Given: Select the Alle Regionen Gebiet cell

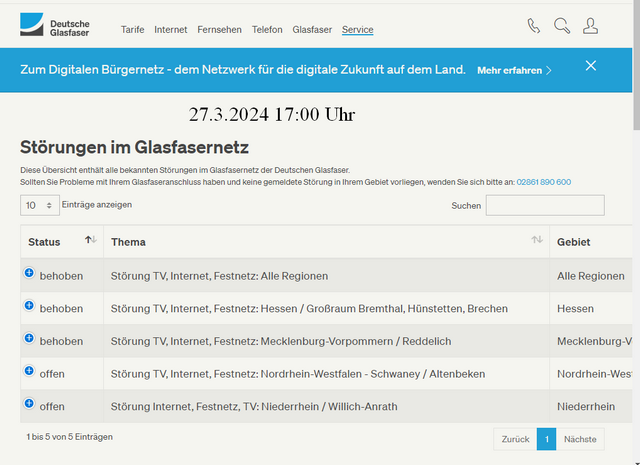Looking at the screenshot, I should [x=591, y=276].
